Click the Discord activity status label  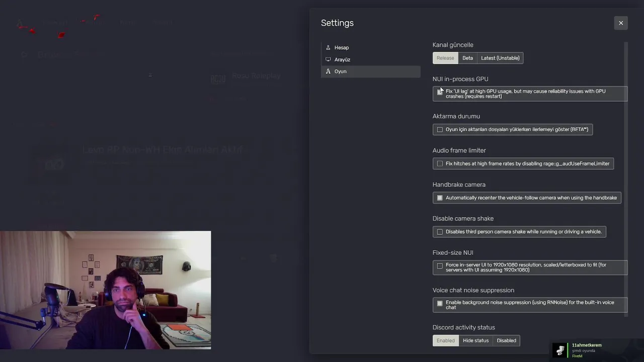464,327
